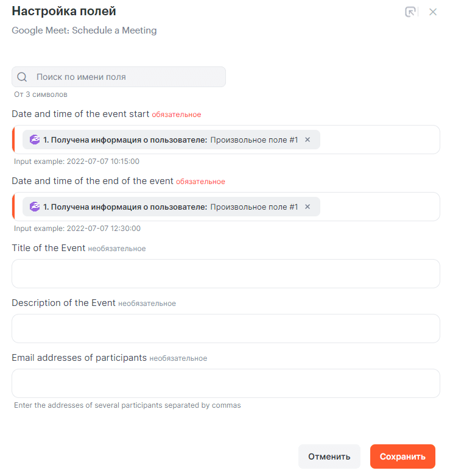
Task: Click the empty area of the event start field
Action: point(378,140)
